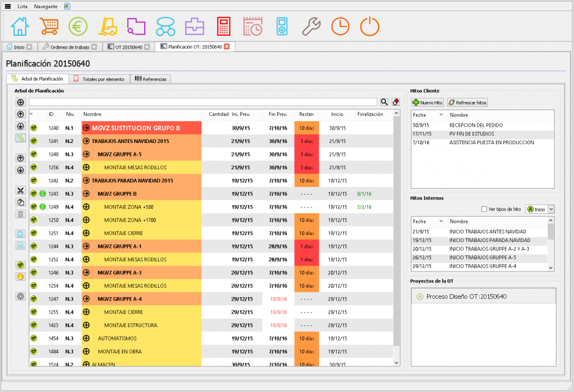Screen dimensions: 574x392
Task: Click the scissors cut icon in sidebar
Action: (x=20, y=190)
